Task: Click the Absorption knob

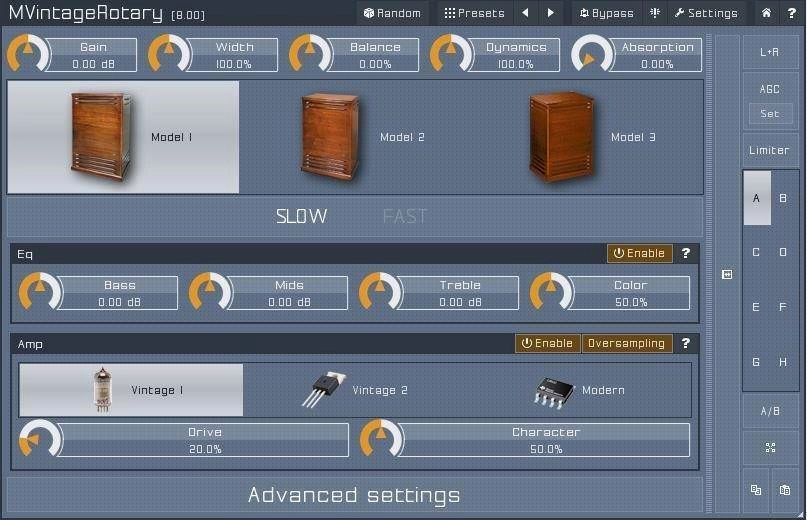Action: (592, 54)
